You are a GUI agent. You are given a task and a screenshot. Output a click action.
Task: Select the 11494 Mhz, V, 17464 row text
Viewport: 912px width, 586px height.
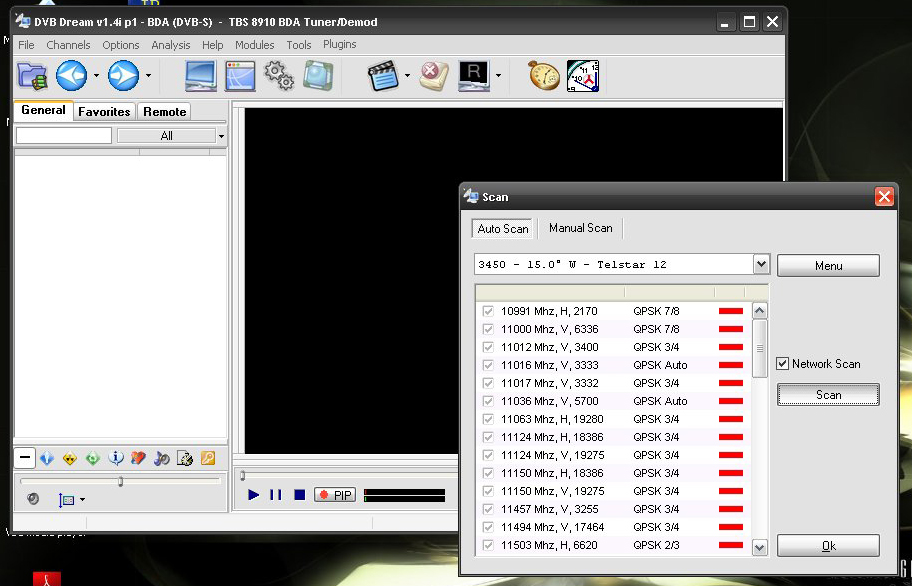tap(553, 527)
